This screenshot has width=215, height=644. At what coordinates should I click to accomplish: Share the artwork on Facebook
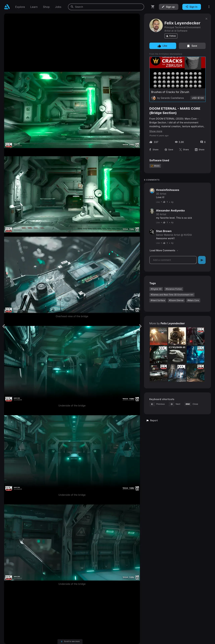pos(154,149)
